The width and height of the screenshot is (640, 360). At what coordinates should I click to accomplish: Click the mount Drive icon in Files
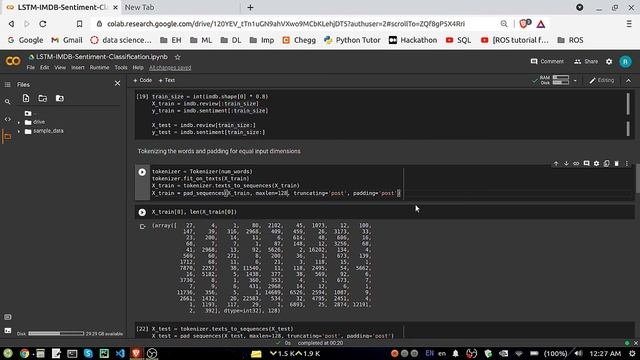click(x=60, y=98)
